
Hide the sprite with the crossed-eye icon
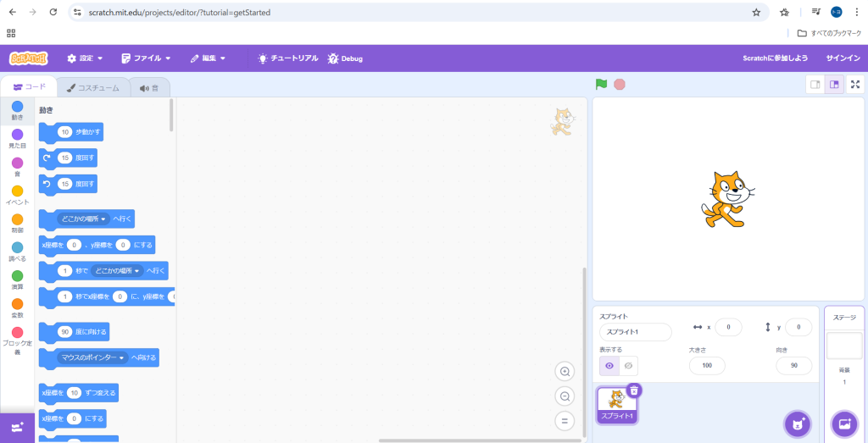coord(628,366)
